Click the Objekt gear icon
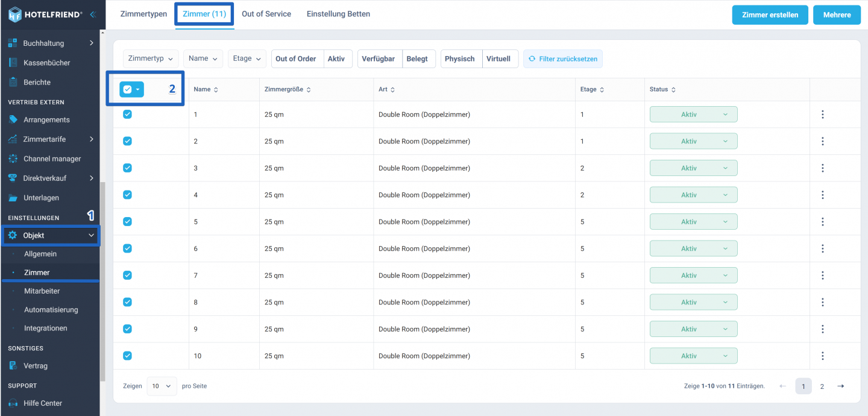The height and width of the screenshot is (416, 868). point(13,235)
